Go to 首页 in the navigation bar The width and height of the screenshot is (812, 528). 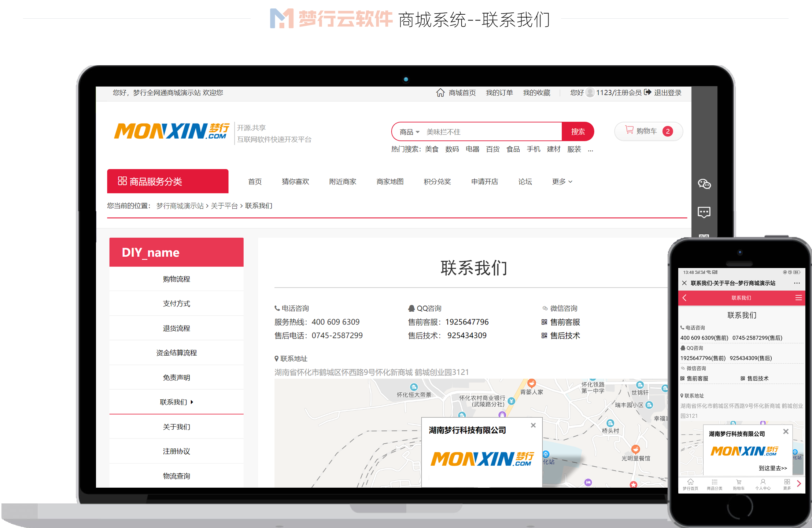pyautogui.click(x=255, y=181)
